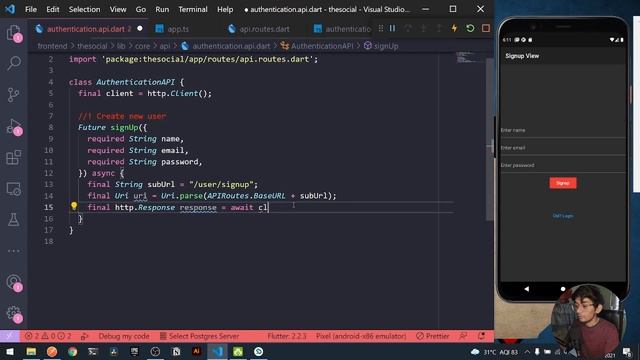Open the Remote Explorer view
640x360 pixels.
point(13,189)
